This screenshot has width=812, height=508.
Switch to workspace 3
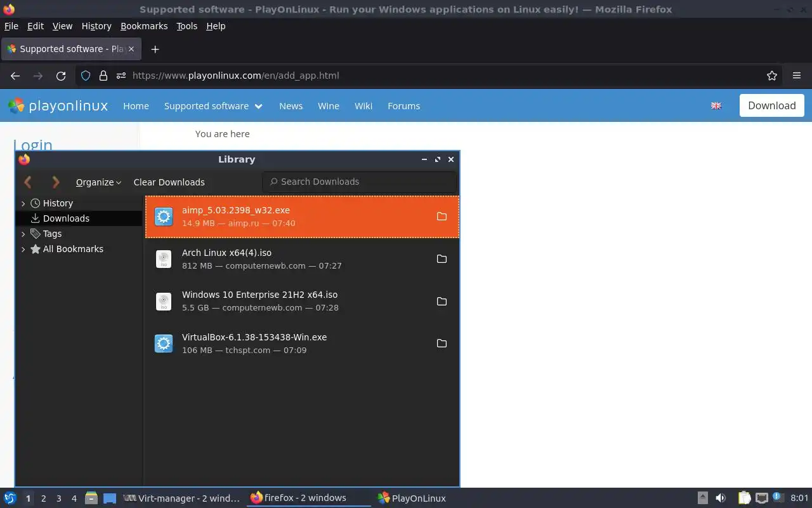tap(58, 498)
